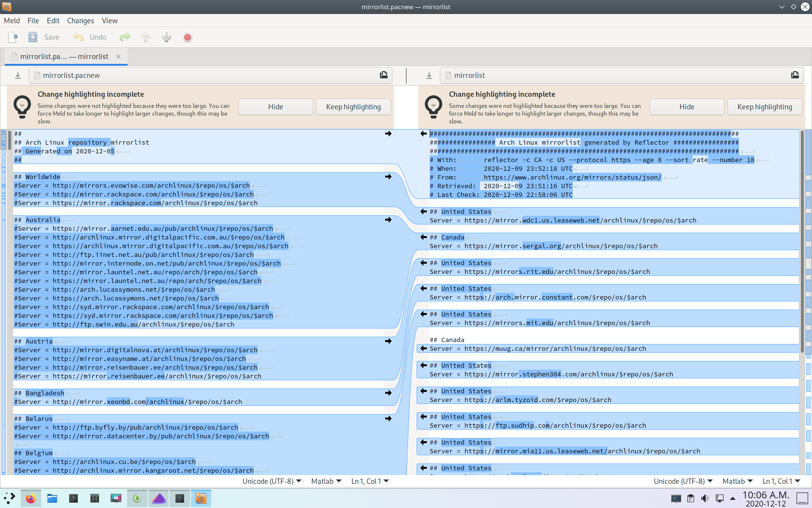Save right pane file with disk icon

coord(795,75)
